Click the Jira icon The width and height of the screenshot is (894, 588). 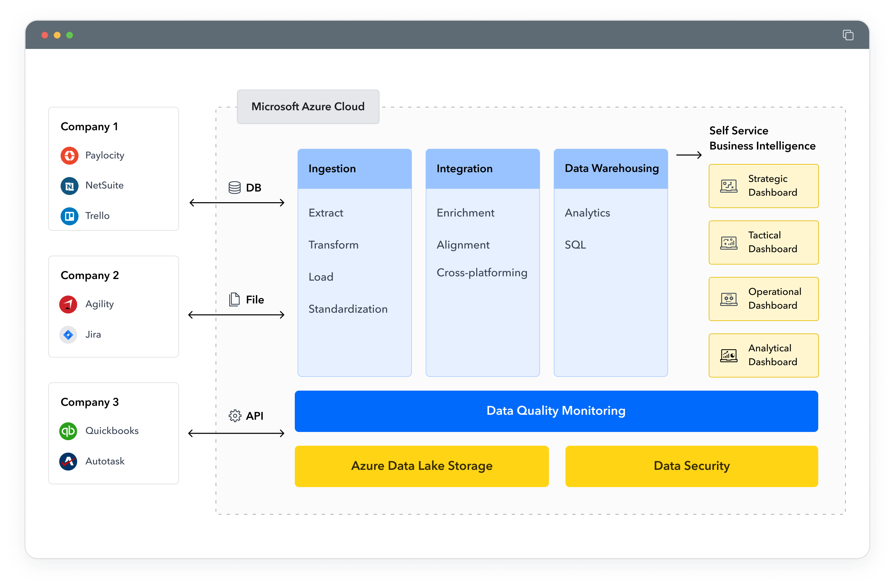[68, 334]
